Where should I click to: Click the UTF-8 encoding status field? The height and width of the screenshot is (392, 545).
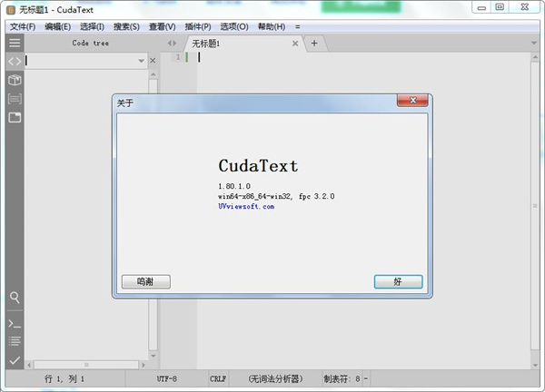[x=167, y=378]
